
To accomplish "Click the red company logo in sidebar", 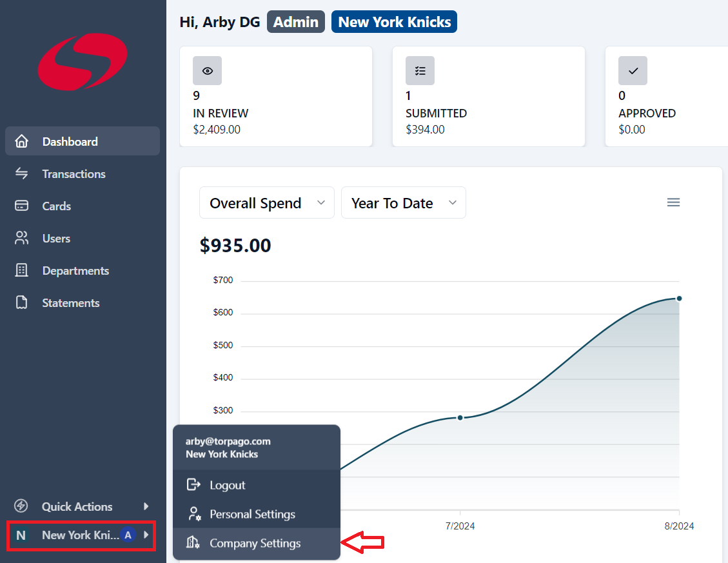I will 83,62.
